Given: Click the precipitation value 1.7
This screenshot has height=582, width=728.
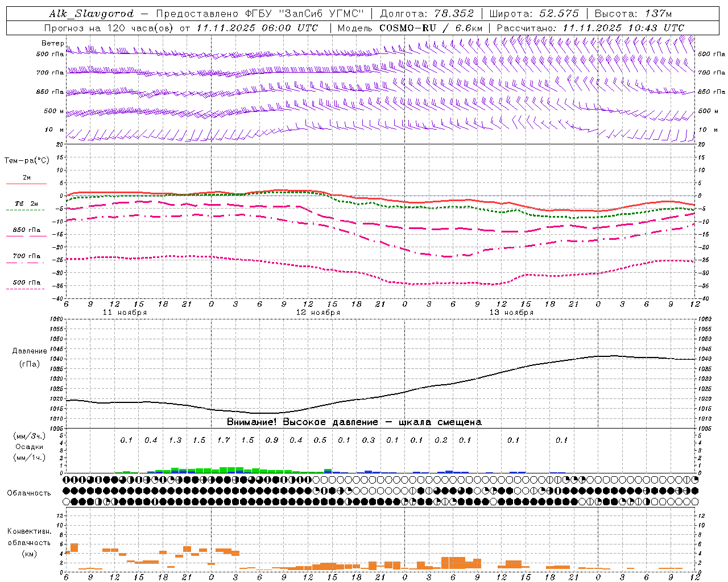Looking at the screenshot, I should coord(224,440).
